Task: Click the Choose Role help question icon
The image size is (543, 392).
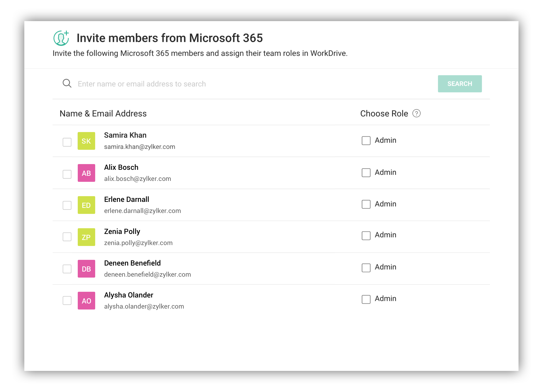Action: 416,113
